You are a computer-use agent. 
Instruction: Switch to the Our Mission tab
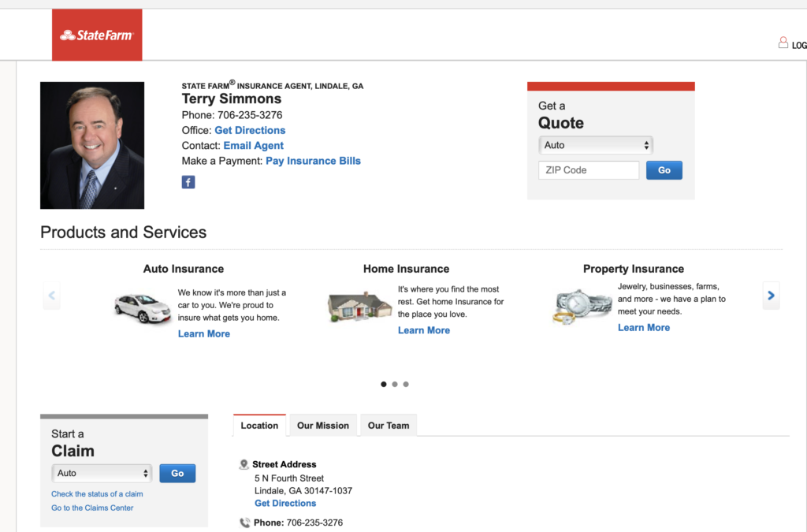click(x=322, y=426)
